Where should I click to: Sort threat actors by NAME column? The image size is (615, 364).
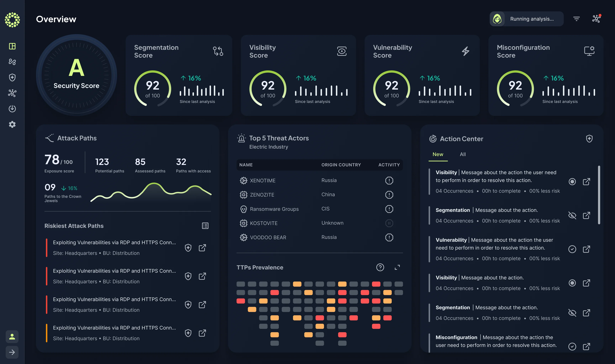pos(246,165)
